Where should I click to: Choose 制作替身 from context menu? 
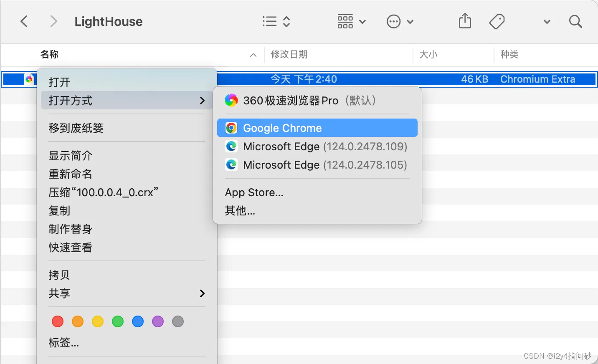127,229
